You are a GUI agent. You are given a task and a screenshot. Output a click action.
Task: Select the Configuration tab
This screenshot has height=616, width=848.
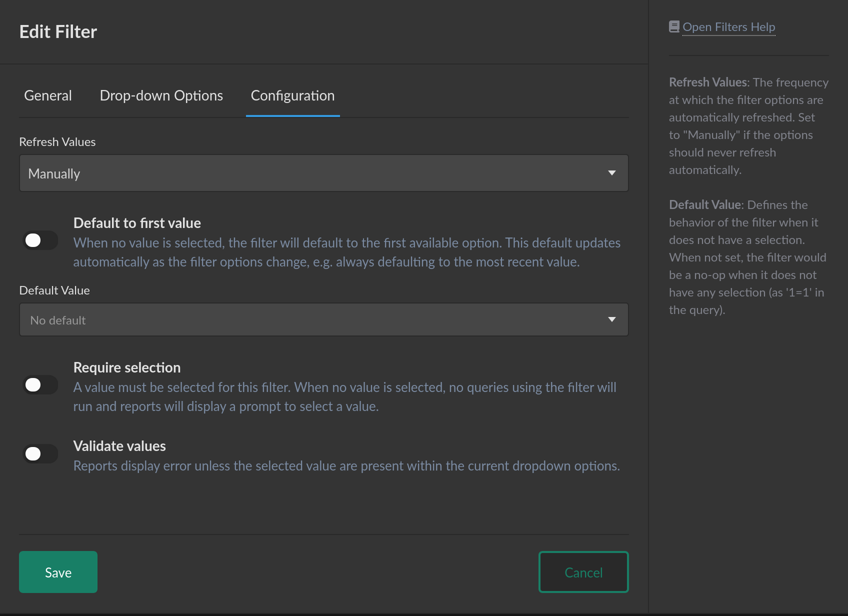(x=292, y=95)
